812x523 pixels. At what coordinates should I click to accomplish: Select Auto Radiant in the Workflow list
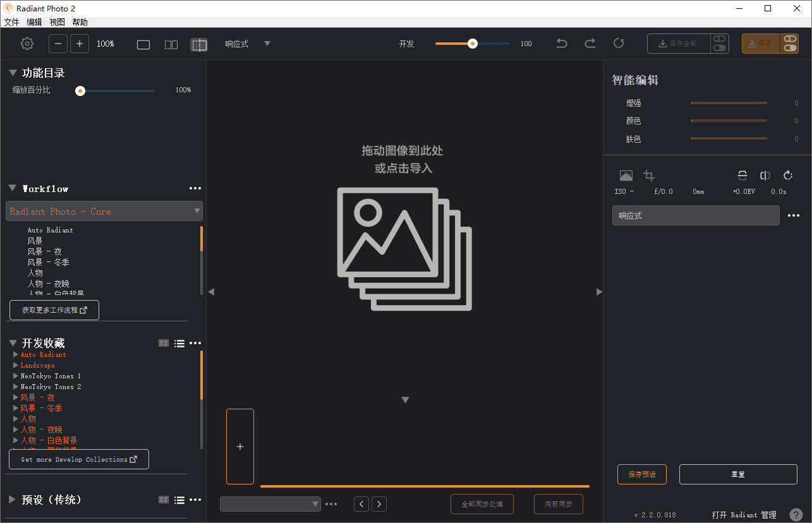pos(51,230)
